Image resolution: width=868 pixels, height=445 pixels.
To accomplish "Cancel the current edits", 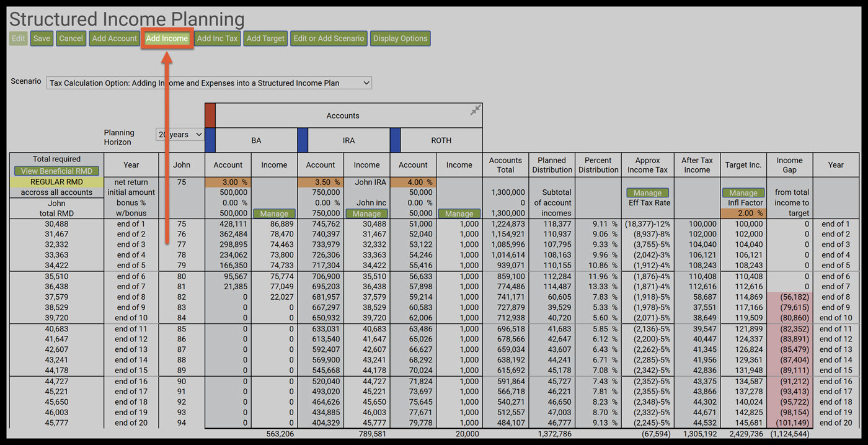I will tap(71, 38).
